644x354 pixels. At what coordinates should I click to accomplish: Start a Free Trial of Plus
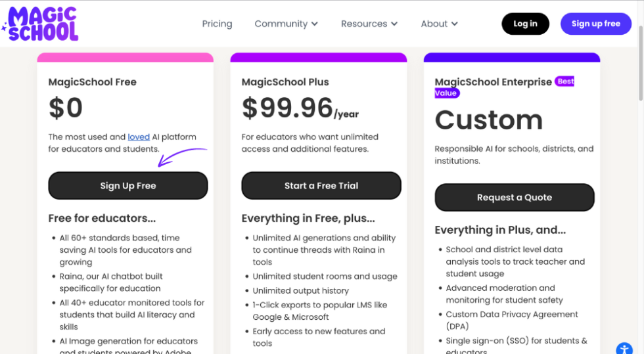click(x=321, y=186)
